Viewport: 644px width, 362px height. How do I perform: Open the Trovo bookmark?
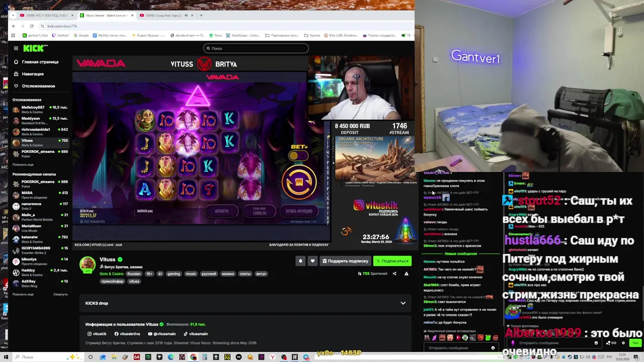[x=215, y=35]
